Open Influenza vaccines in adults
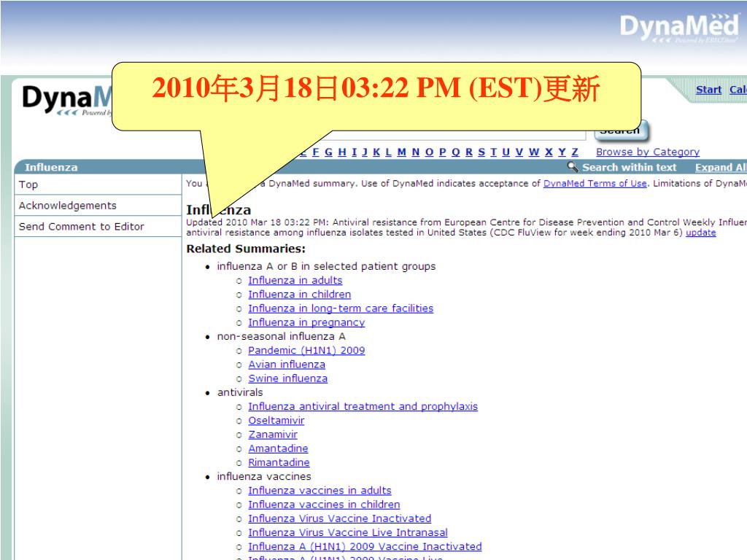This screenshot has height=560, width=747. 320,491
